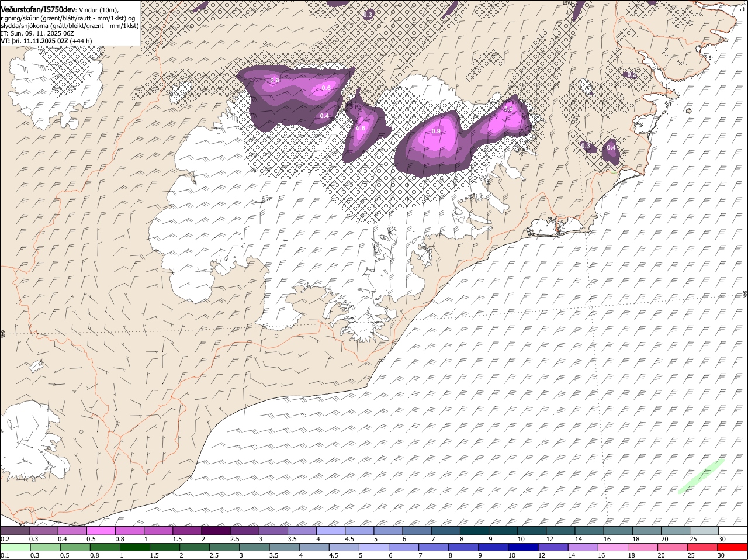Click the light green streak over the southeast sea
The height and width of the screenshot is (560, 748).
tap(701, 476)
